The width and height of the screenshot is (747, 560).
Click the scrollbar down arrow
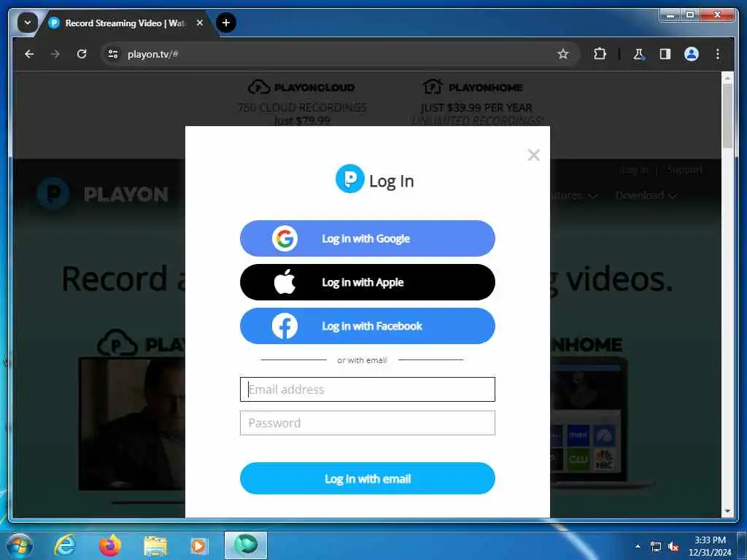click(727, 511)
